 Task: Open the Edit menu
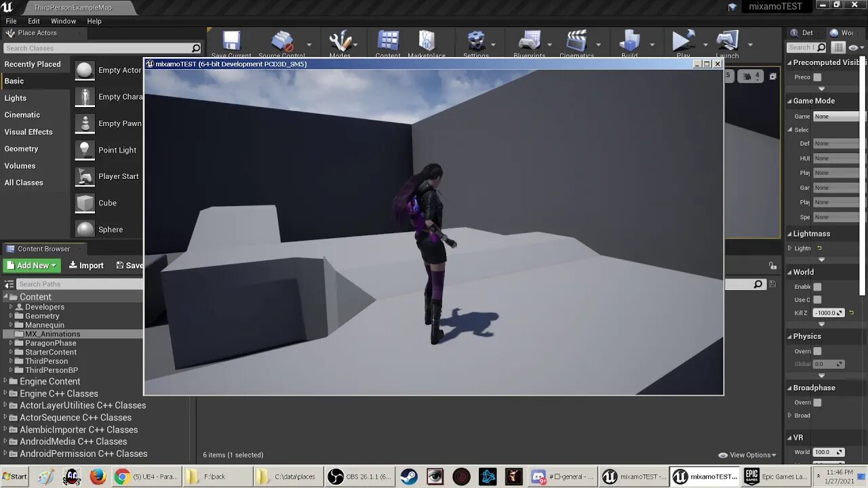pos(34,21)
